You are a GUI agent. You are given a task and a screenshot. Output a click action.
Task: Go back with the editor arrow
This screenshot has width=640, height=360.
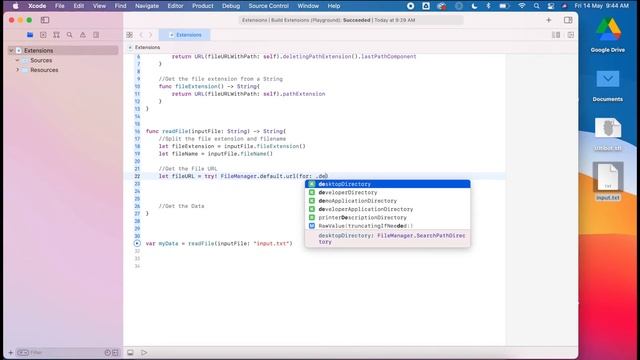coord(141,35)
